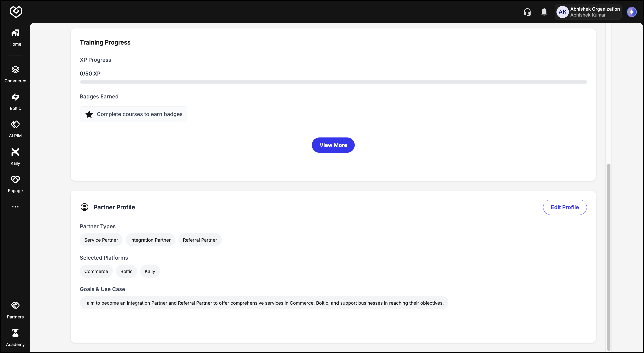
Task: Show more apps via three-dots icon
Action: (x=15, y=207)
